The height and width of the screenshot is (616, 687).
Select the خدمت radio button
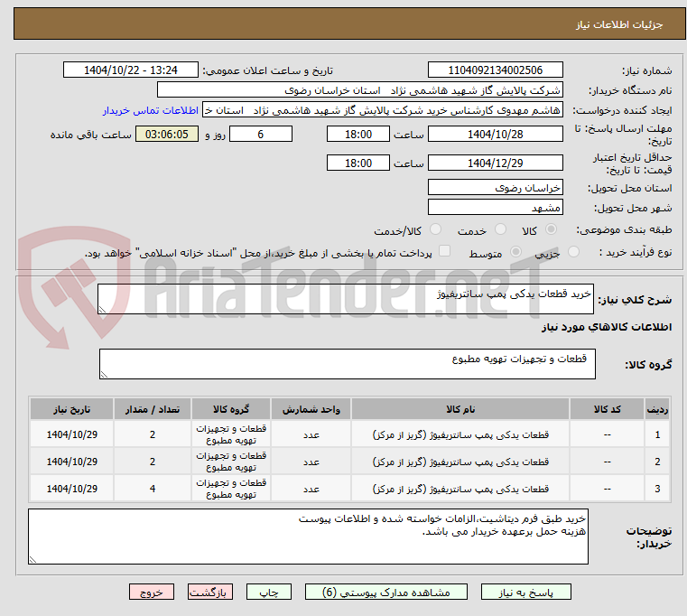point(500,229)
